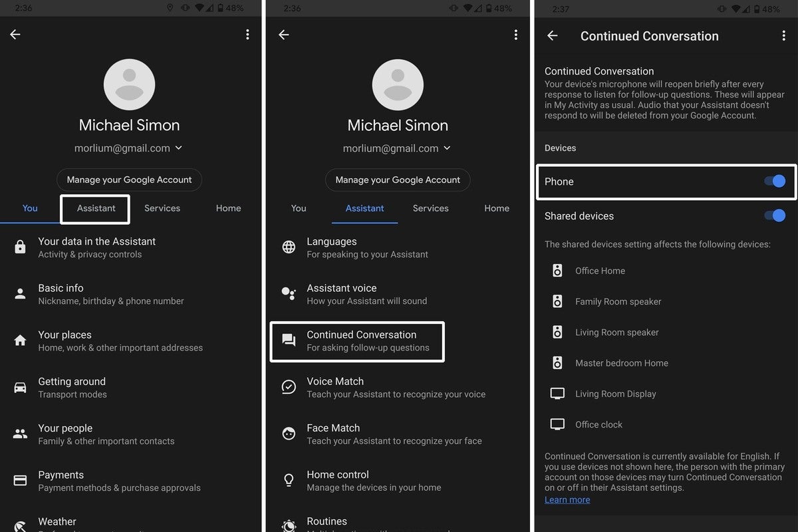Select You tab on middle screen

[x=299, y=208]
